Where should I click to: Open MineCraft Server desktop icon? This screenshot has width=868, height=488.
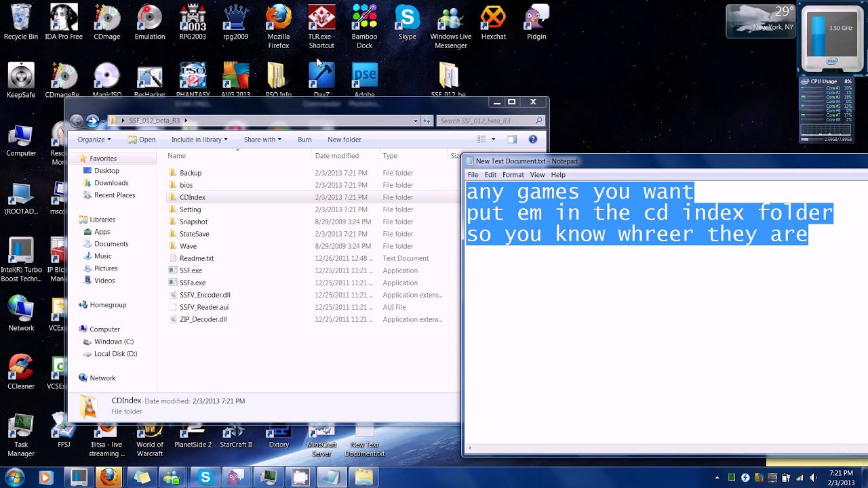coord(321,441)
